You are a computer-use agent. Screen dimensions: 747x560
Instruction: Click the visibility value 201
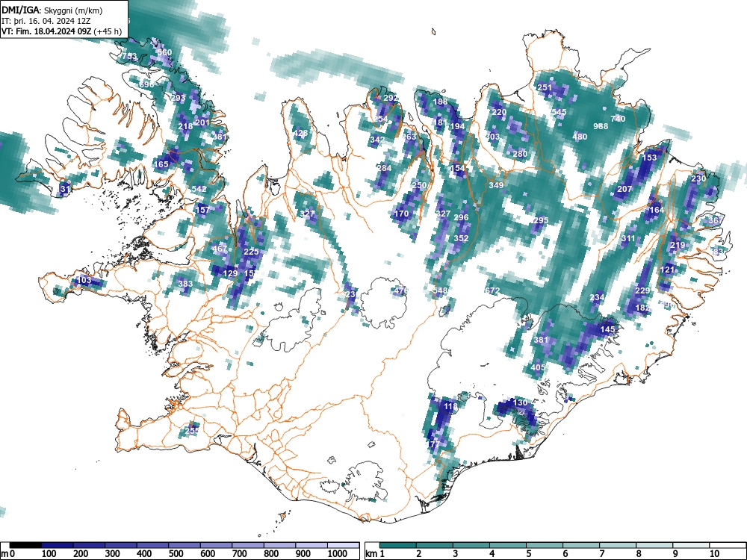click(202, 122)
